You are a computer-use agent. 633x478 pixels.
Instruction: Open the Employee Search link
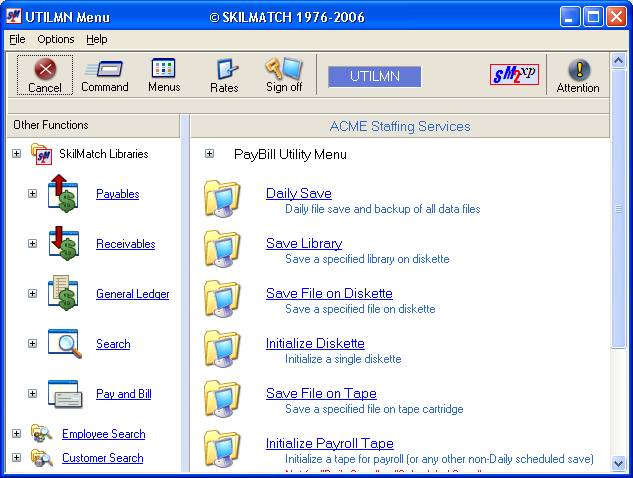tap(103, 434)
